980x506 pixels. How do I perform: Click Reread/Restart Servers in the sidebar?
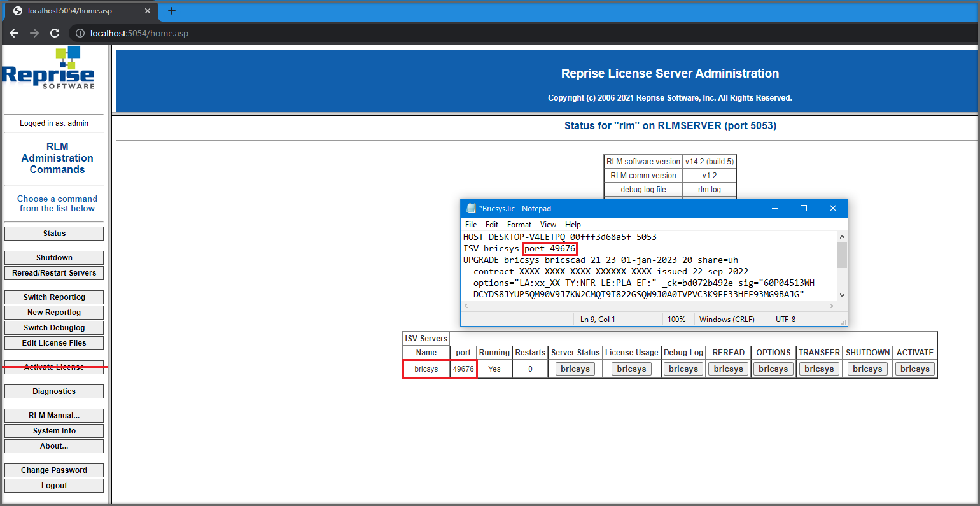[x=53, y=273]
